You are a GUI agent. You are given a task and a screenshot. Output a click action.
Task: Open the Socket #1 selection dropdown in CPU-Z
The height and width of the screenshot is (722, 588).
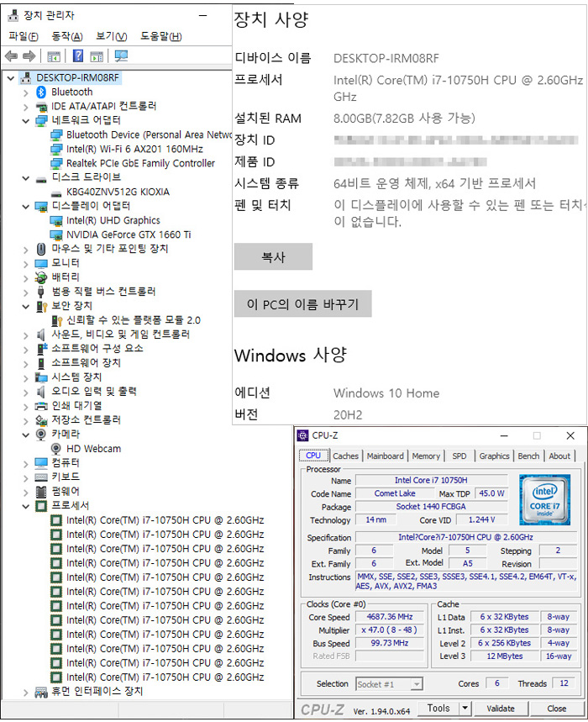pyautogui.click(x=417, y=684)
